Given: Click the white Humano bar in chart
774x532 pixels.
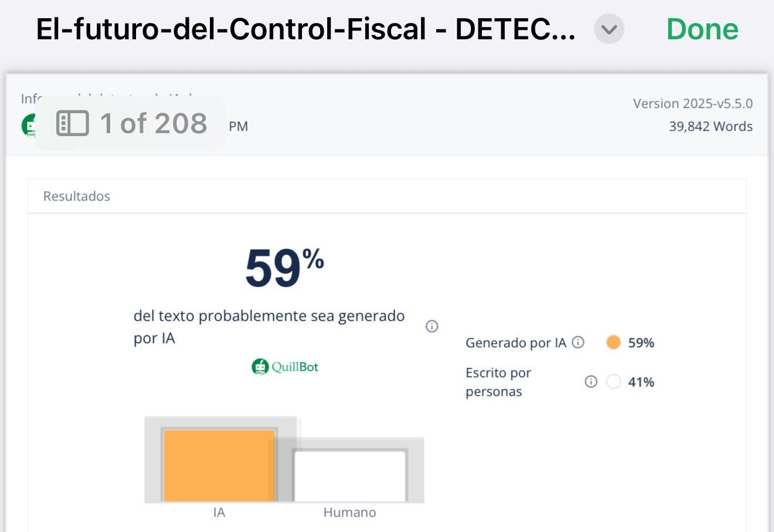Looking at the screenshot, I should [349, 476].
